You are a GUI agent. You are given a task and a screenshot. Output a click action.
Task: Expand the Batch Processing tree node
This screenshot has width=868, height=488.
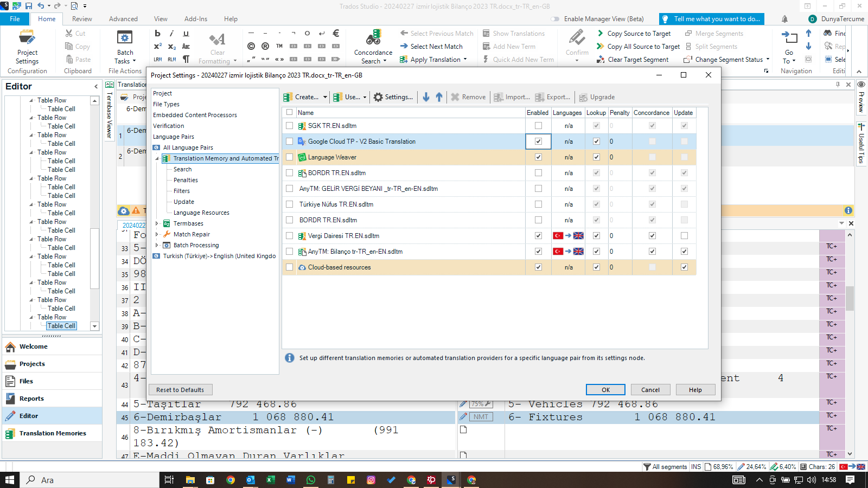click(x=157, y=245)
